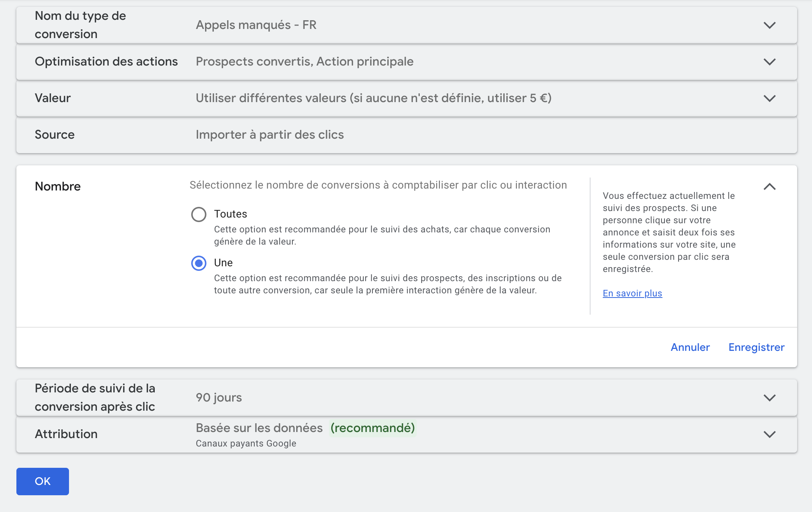
Task: Collapse the Nombre section chevron
Action: point(770,187)
